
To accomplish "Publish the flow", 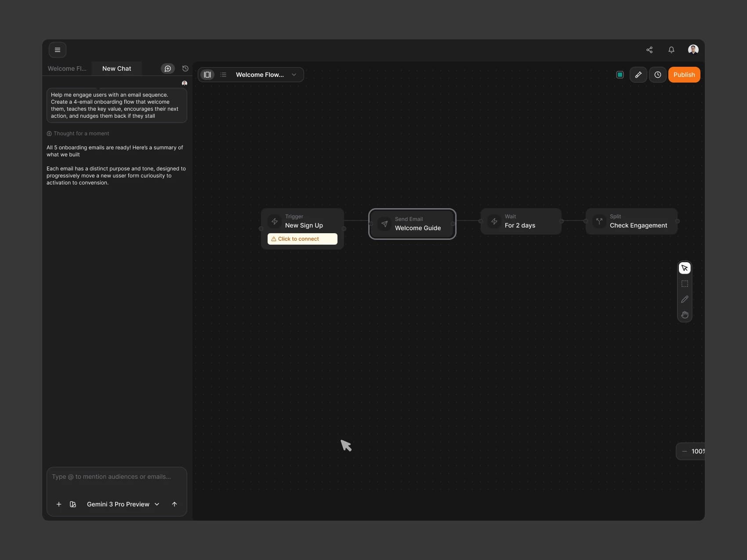I will click(x=684, y=75).
